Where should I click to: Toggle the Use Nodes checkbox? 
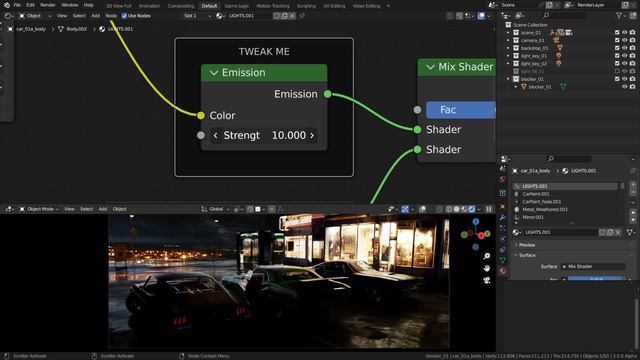[124, 16]
